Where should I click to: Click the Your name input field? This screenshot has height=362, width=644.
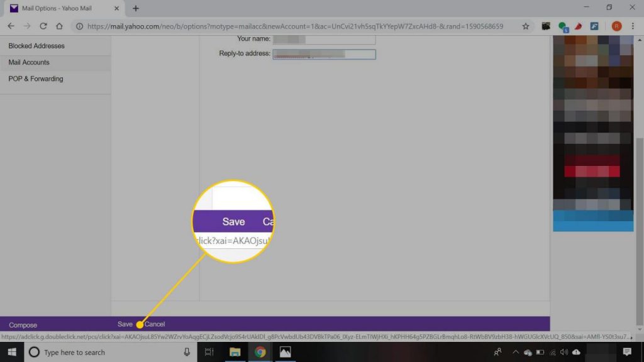pyautogui.click(x=324, y=40)
